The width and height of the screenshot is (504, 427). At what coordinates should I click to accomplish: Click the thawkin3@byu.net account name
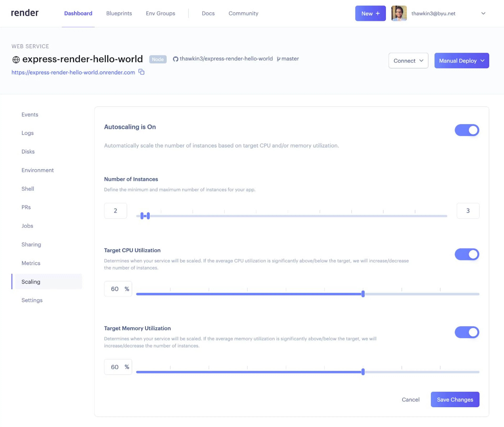point(433,14)
